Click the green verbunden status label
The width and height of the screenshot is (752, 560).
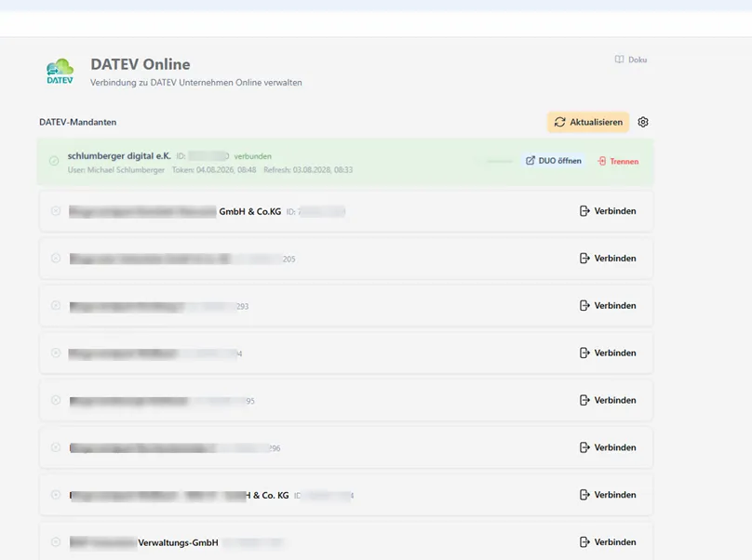(x=253, y=156)
